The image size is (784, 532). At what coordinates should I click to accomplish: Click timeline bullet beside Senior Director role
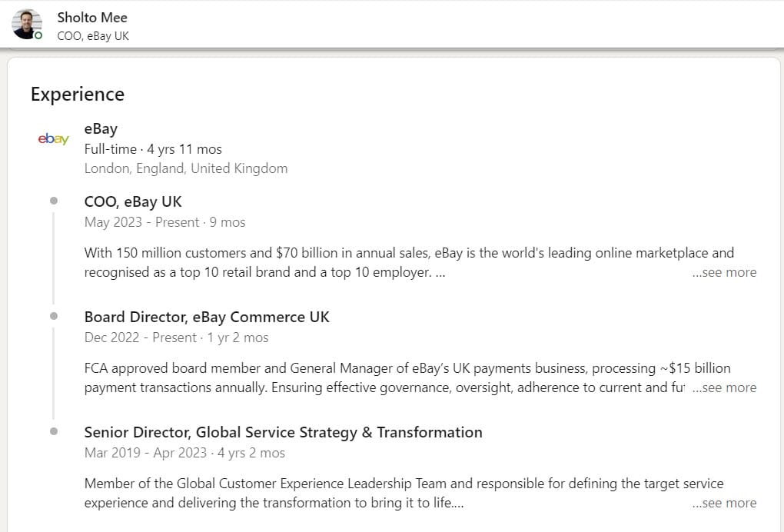[x=54, y=431]
